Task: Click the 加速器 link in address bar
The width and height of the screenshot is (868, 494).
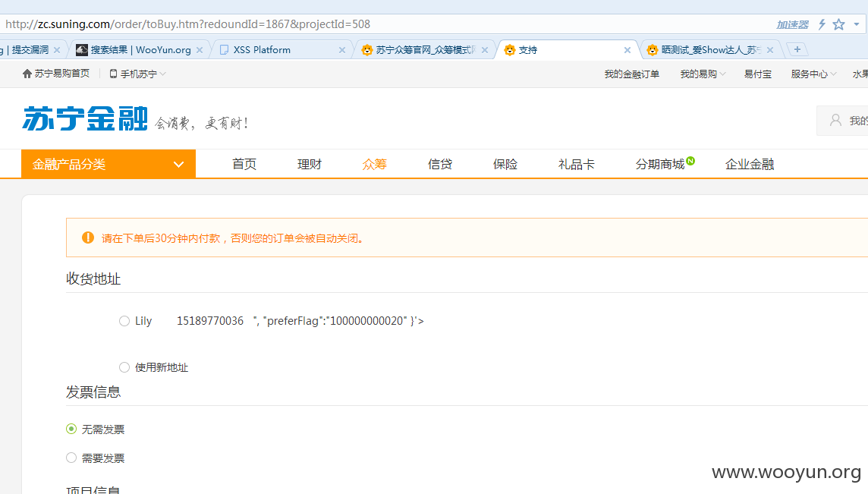Action: tap(792, 24)
